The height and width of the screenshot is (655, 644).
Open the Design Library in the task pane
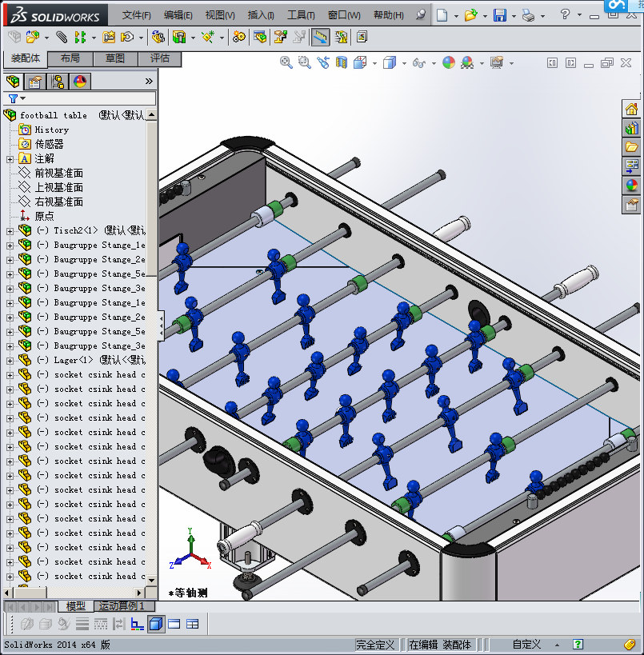(632, 127)
